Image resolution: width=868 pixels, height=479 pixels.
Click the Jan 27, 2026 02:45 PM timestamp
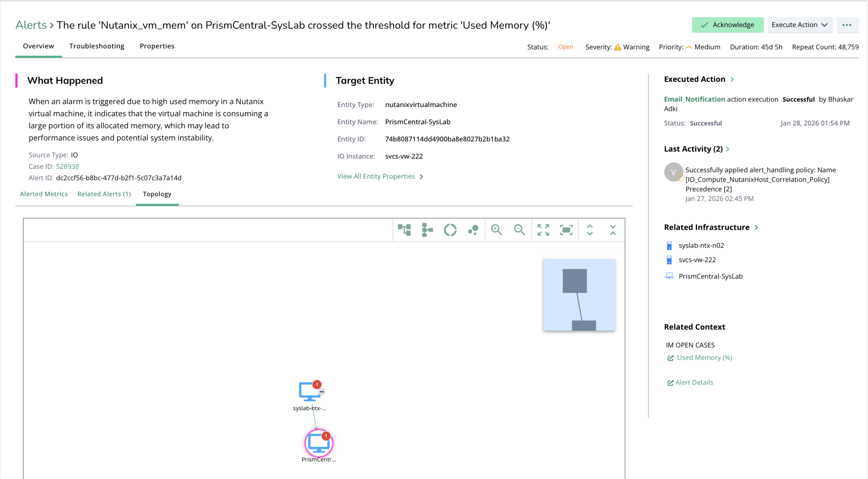(x=719, y=199)
